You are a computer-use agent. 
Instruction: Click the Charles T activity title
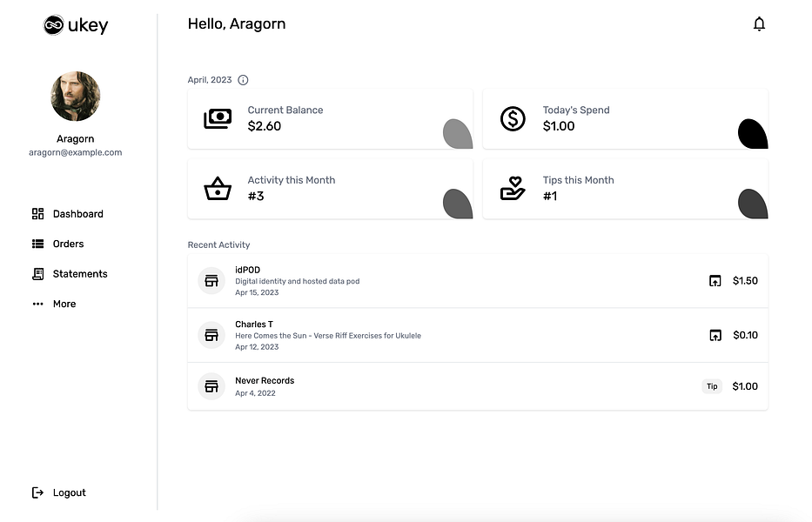click(254, 325)
